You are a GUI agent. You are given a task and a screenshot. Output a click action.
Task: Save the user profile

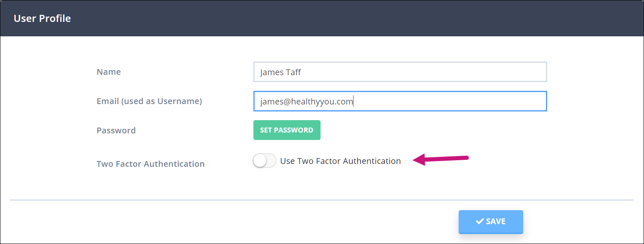point(491,222)
